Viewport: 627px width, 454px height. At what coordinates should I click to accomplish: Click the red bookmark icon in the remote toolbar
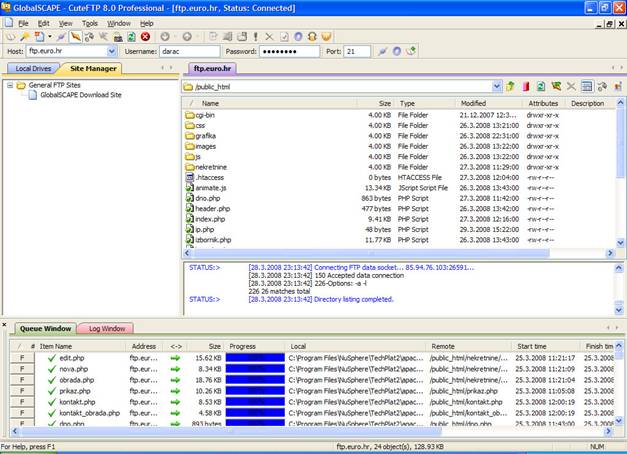click(x=525, y=87)
